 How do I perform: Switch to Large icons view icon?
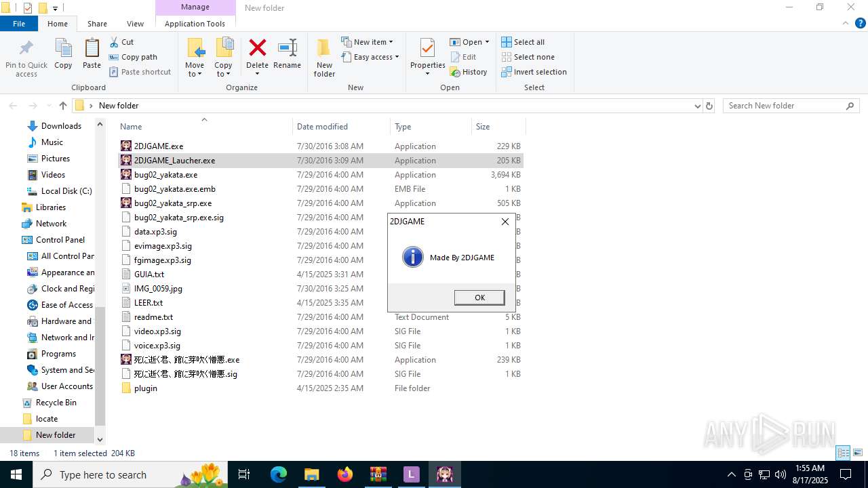point(858,453)
